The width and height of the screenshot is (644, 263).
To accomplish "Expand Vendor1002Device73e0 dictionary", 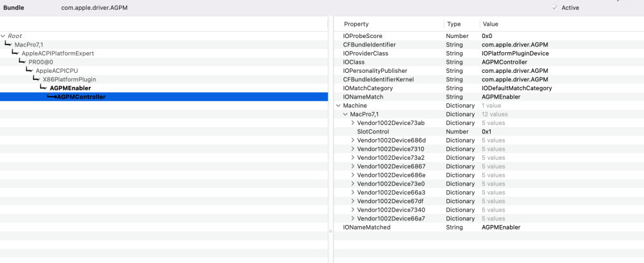I will [352, 184].
